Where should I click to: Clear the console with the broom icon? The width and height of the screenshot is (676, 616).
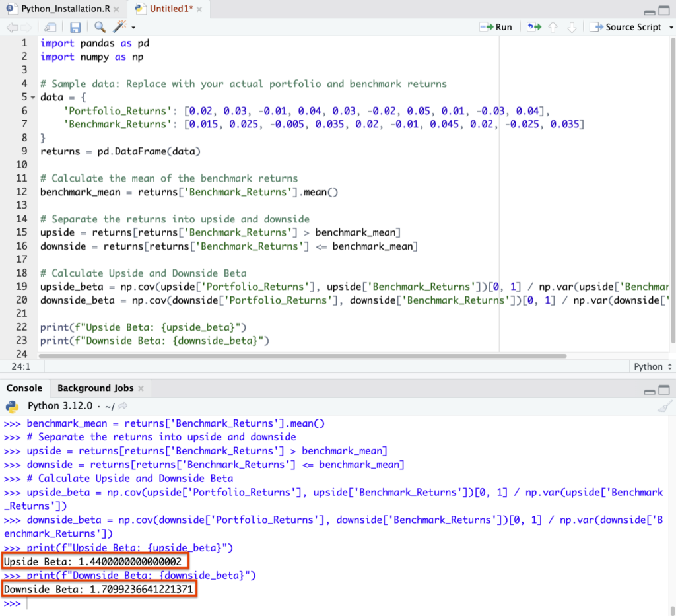[665, 406]
